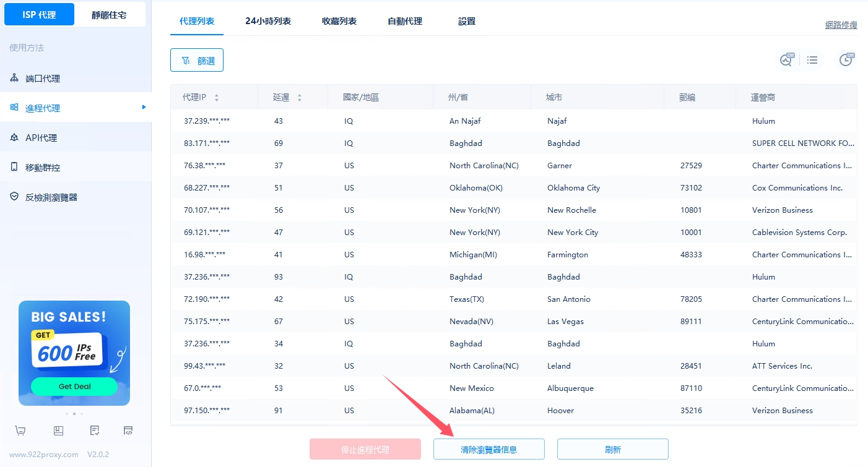
Task: Sort the table by 延遲 column arrows
Action: [x=300, y=98]
